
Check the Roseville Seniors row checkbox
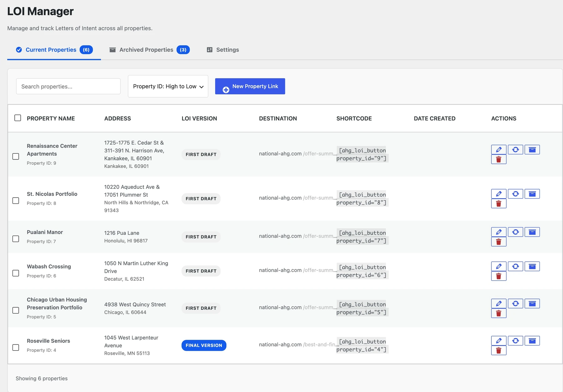pos(16,348)
